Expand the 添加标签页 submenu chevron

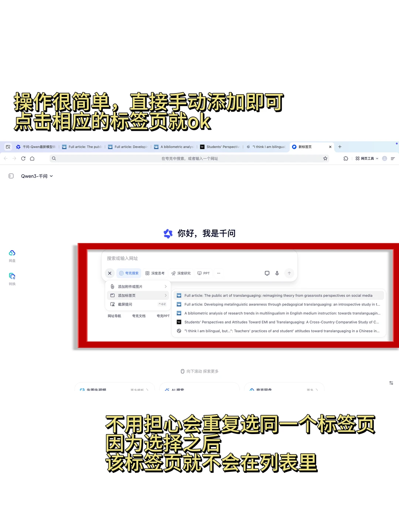click(x=166, y=296)
